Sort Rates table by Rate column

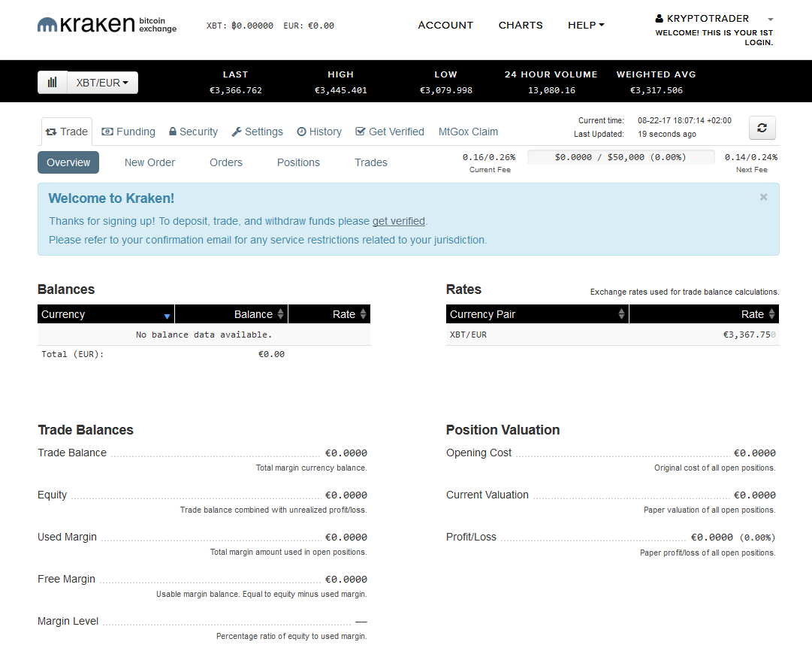click(704, 314)
